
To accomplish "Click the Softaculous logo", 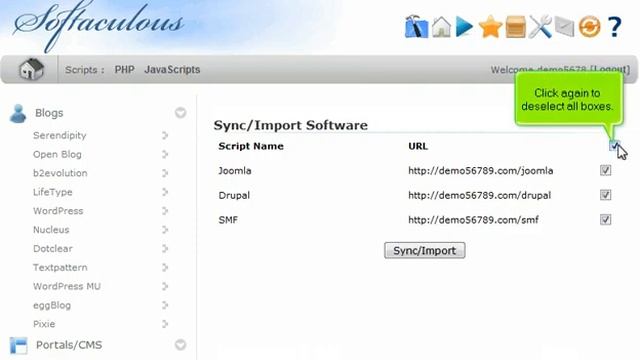I will [98, 24].
